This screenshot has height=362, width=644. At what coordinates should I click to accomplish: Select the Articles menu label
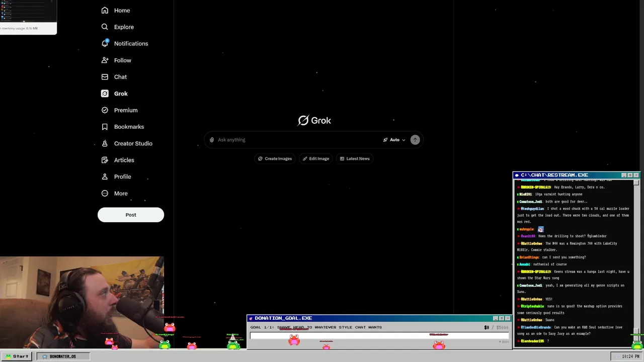[x=124, y=159]
